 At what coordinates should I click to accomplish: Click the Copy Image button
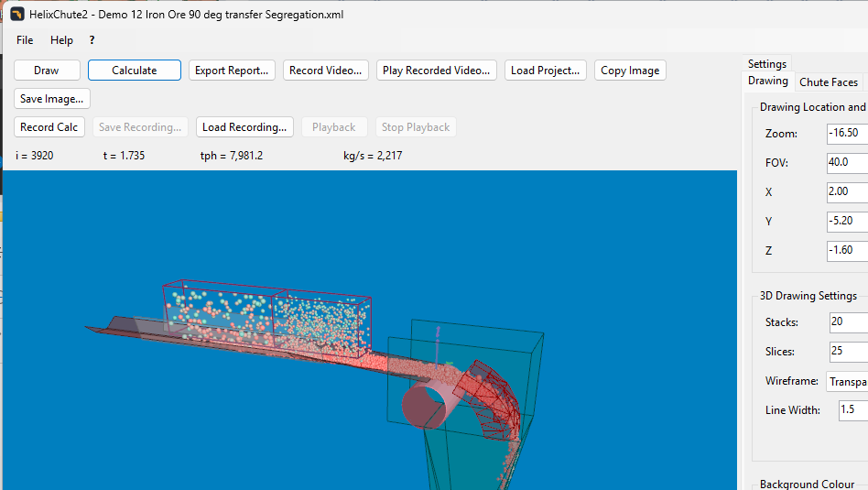[x=630, y=71]
